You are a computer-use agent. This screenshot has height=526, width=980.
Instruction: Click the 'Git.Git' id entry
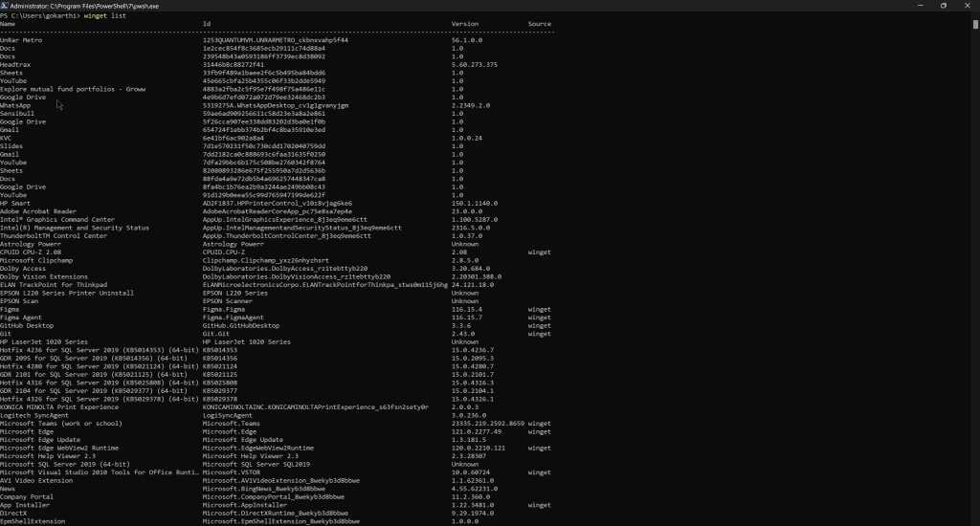point(215,333)
